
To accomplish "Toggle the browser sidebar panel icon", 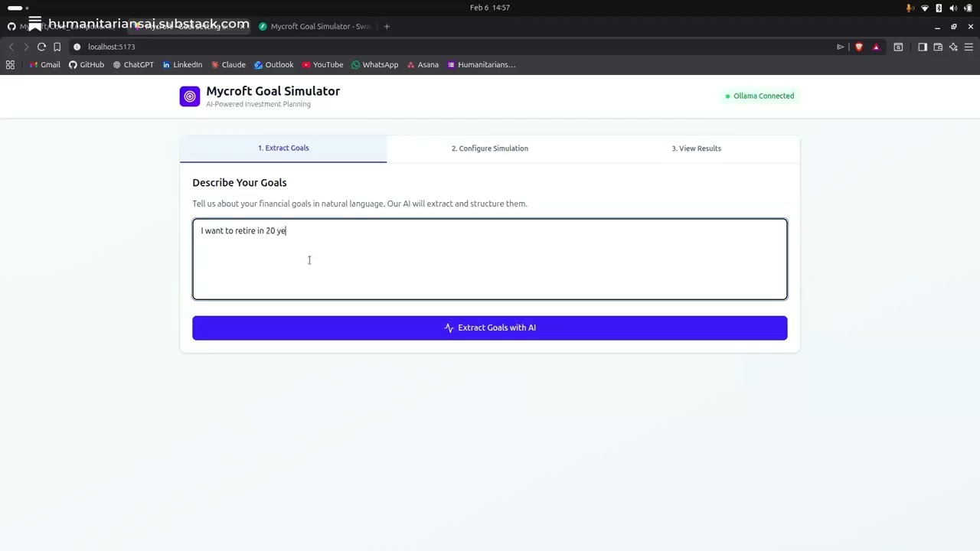I will click(x=923, y=47).
